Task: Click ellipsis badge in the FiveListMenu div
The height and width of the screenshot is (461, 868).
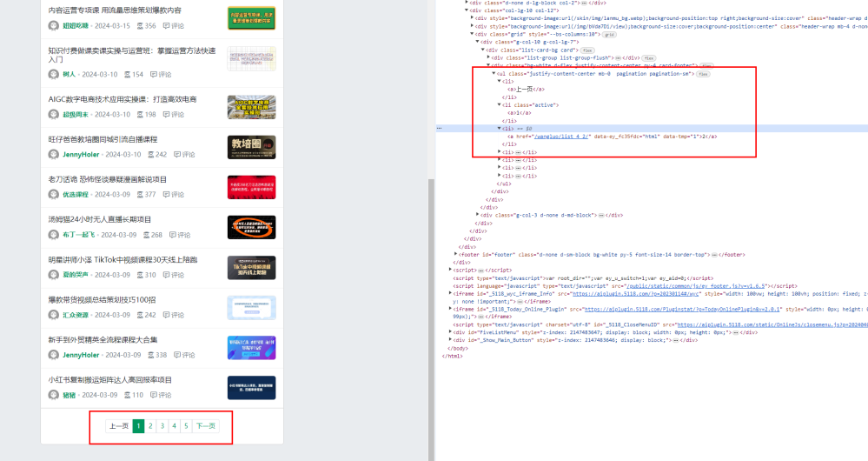Action: [x=738, y=332]
